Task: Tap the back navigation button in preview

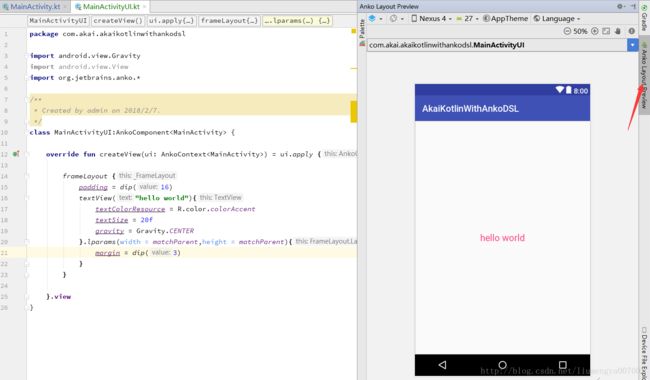Action: 442,365
